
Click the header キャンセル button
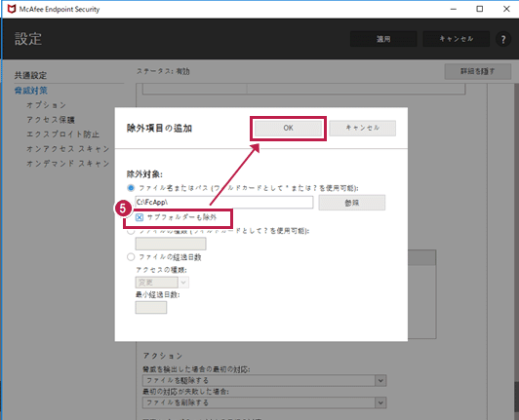click(x=457, y=39)
